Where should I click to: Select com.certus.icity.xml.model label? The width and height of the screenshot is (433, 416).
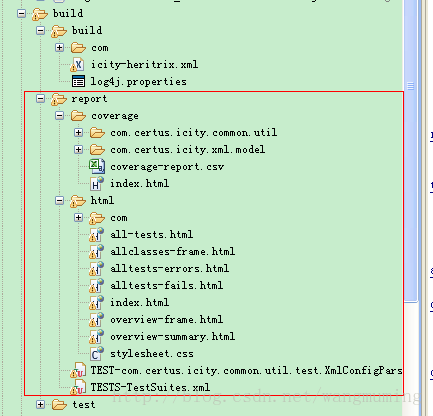pos(188,150)
